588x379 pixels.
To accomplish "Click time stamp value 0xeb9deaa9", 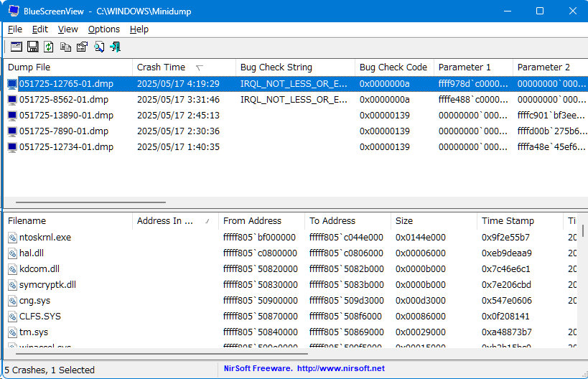I will tap(507, 253).
